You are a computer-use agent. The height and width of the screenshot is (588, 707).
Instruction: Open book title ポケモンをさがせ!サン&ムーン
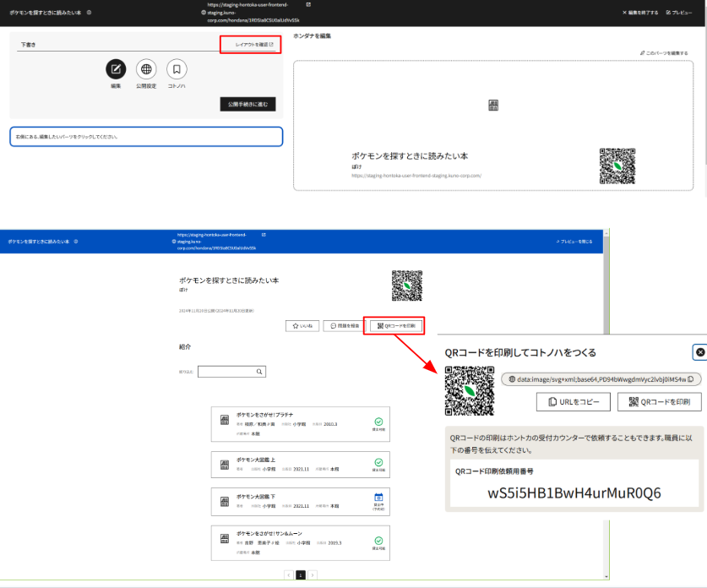click(x=269, y=533)
